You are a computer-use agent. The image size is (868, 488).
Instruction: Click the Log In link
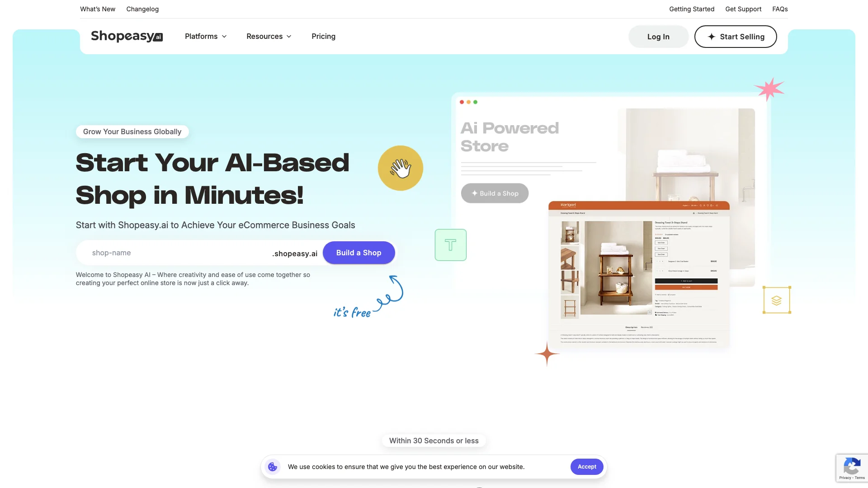pyautogui.click(x=658, y=36)
